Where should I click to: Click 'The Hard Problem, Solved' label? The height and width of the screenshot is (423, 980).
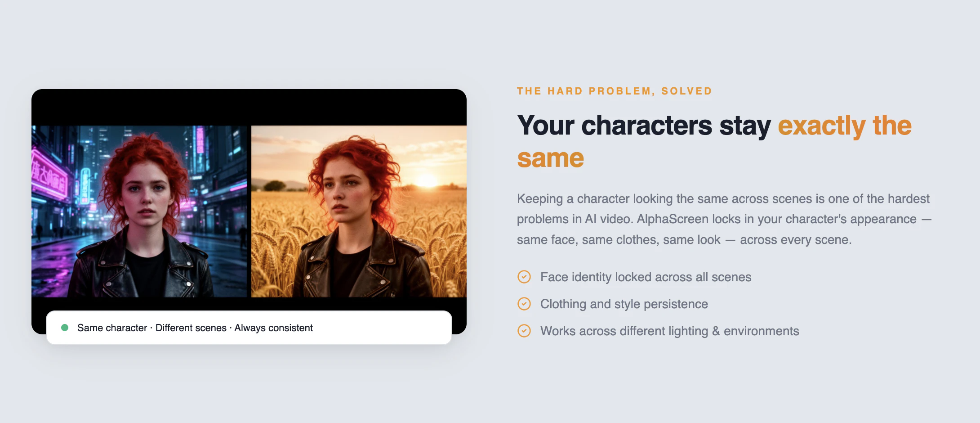click(x=615, y=91)
